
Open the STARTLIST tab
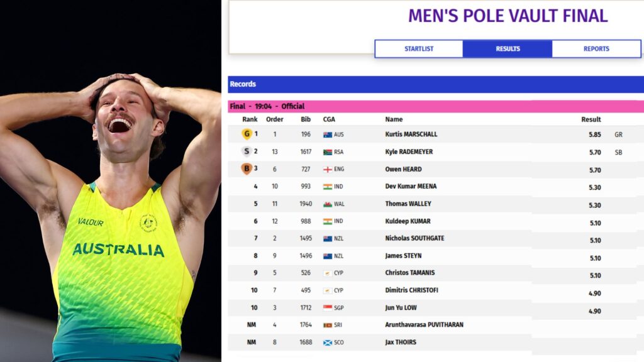[418, 49]
